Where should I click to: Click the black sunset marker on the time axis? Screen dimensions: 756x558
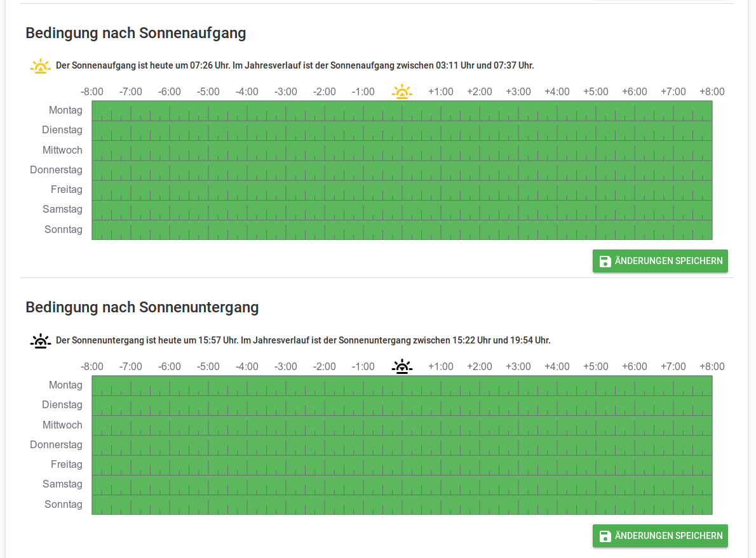coord(402,367)
